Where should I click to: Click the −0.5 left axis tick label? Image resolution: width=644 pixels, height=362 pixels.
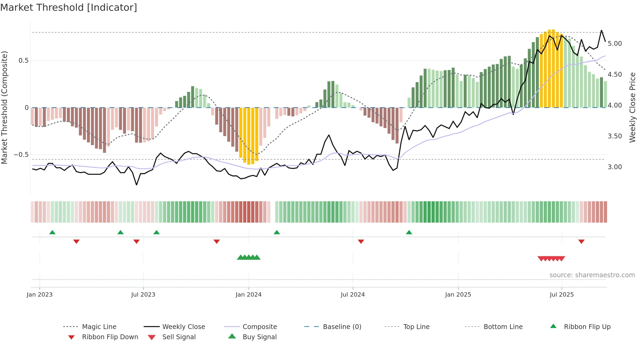21,155
